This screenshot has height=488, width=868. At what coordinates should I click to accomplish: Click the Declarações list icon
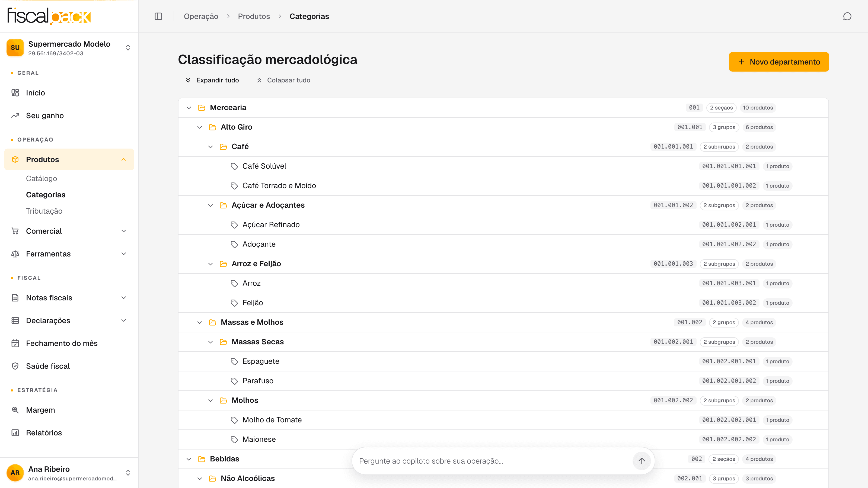pyautogui.click(x=15, y=320)
